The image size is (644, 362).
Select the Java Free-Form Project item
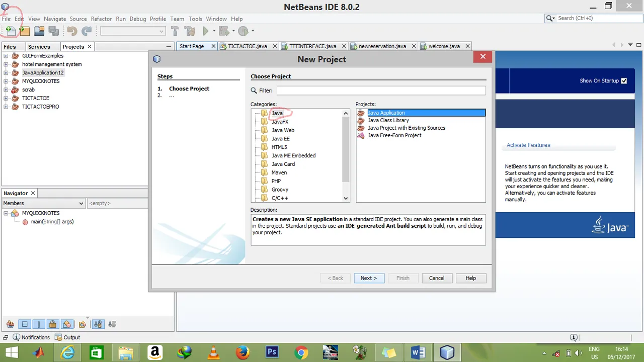point(394,135)
